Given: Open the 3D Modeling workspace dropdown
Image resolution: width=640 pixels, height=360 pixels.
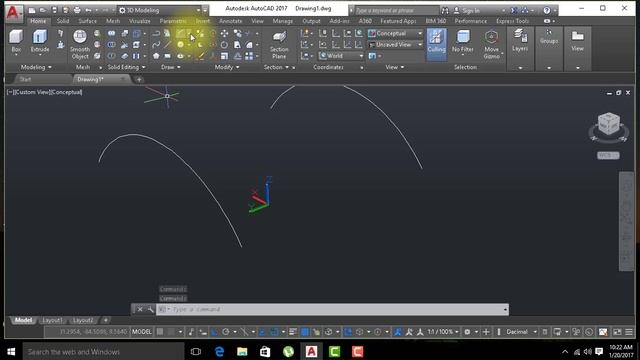Looking at the screenshot, I should 159,10.
